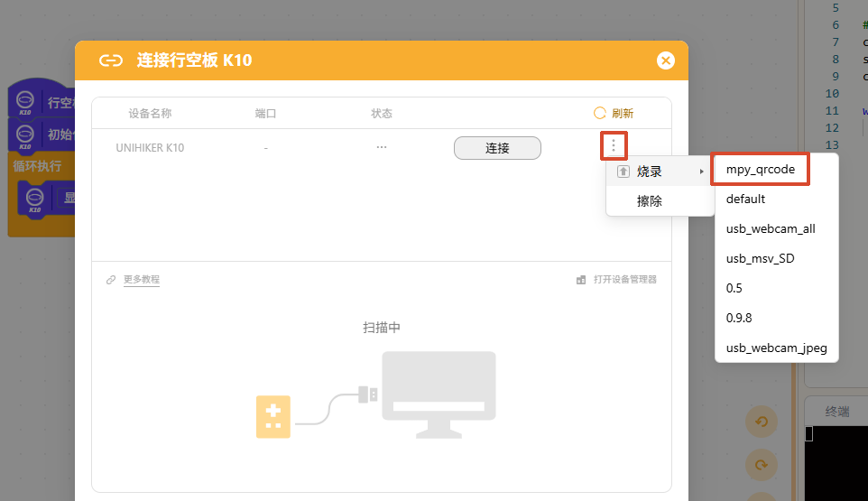Pick firmware version 0.9.8
Screen dimensions: 868x501
click(x=777, y=318)
